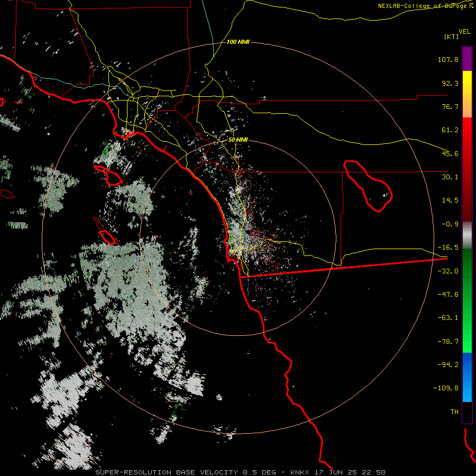Click the -63.1 legend value
476x476 pixels.
(x=448, y=318)
